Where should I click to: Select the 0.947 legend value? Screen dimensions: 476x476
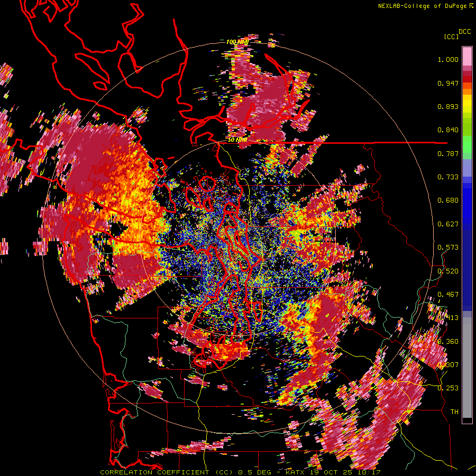448,83
